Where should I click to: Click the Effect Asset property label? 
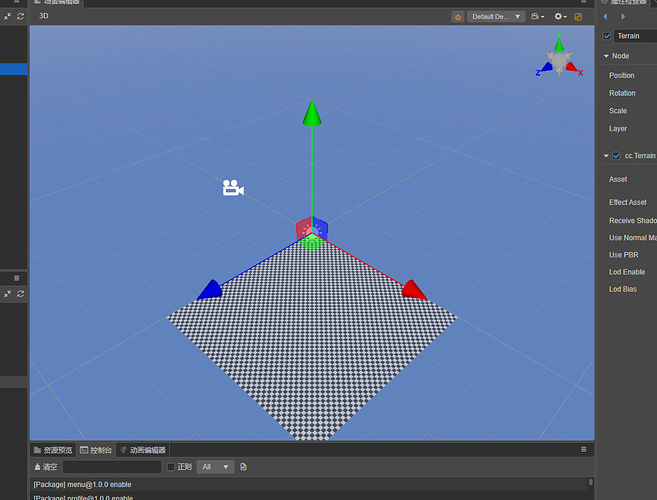[628, 202]
